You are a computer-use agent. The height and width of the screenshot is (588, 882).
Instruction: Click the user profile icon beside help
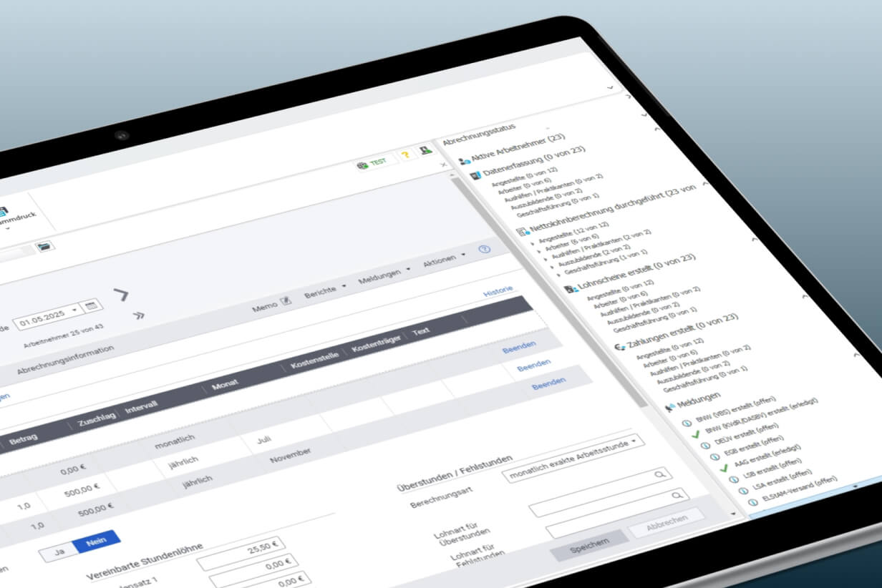(x=425, y=150)
